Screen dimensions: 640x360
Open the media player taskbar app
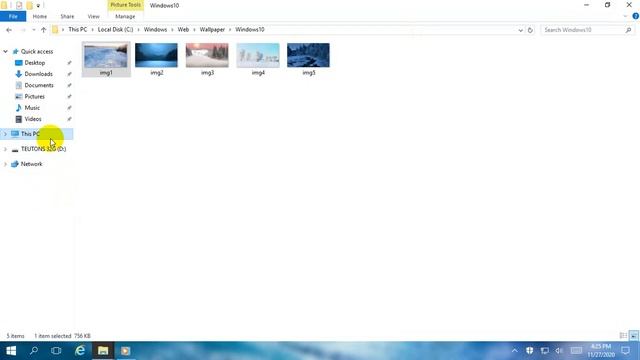coord(125,351)
